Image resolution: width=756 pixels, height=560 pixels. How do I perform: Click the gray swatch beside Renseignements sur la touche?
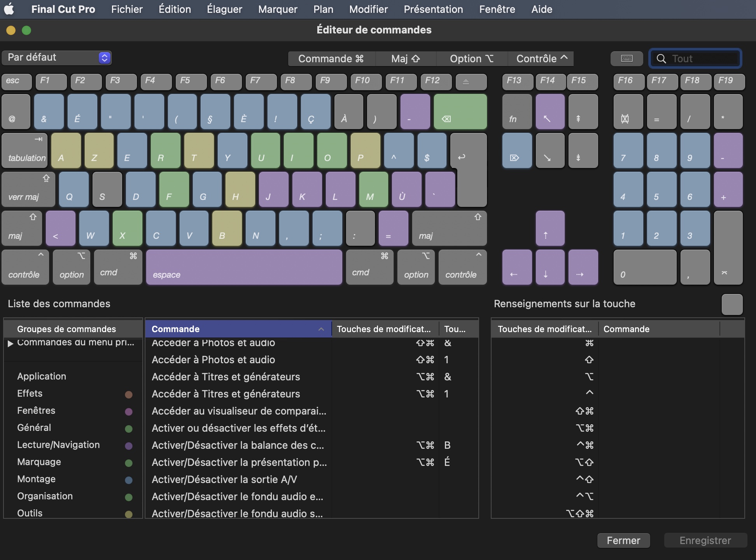point(731,304)
